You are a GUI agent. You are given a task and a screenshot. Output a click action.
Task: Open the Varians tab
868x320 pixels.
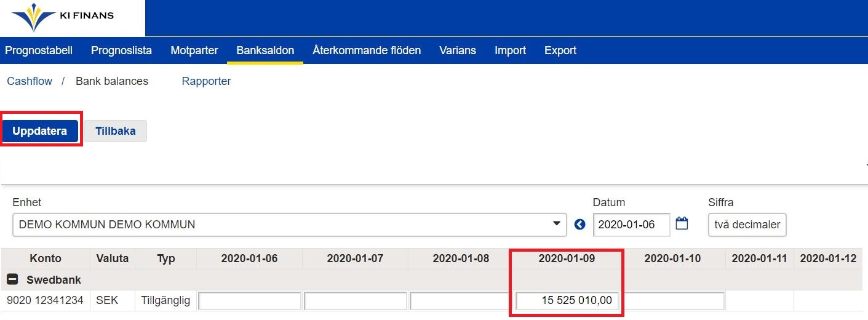tap(457, 50)
